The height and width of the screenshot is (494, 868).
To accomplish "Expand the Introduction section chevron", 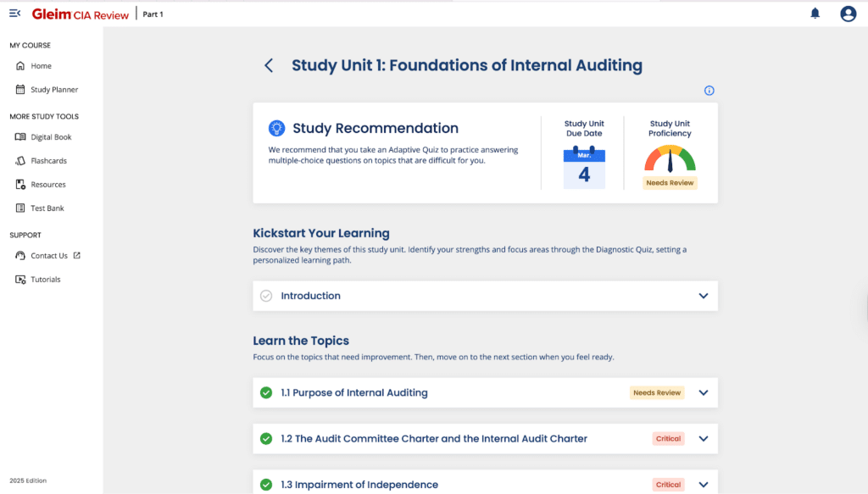I will pyautogui.click(x=703, y=296).
